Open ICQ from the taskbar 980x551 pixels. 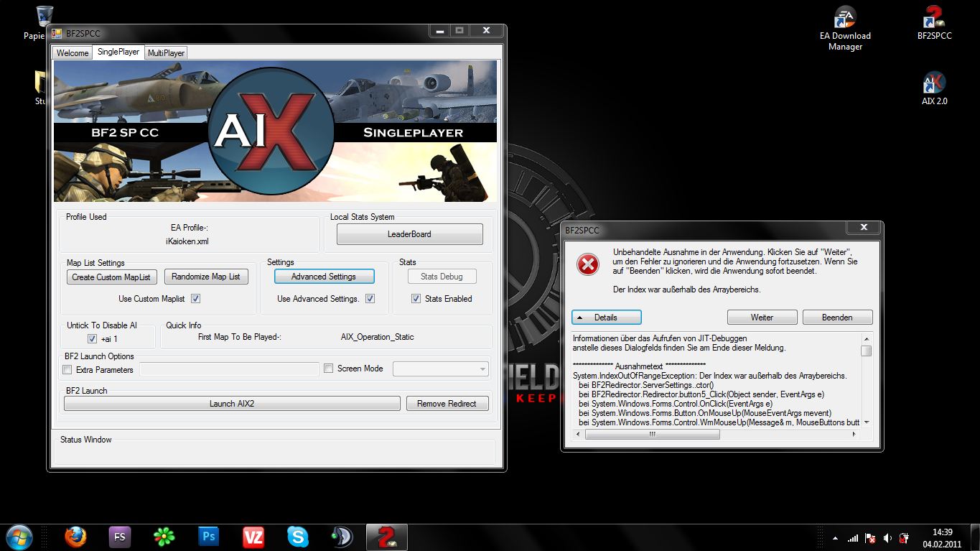coord(164,537)
